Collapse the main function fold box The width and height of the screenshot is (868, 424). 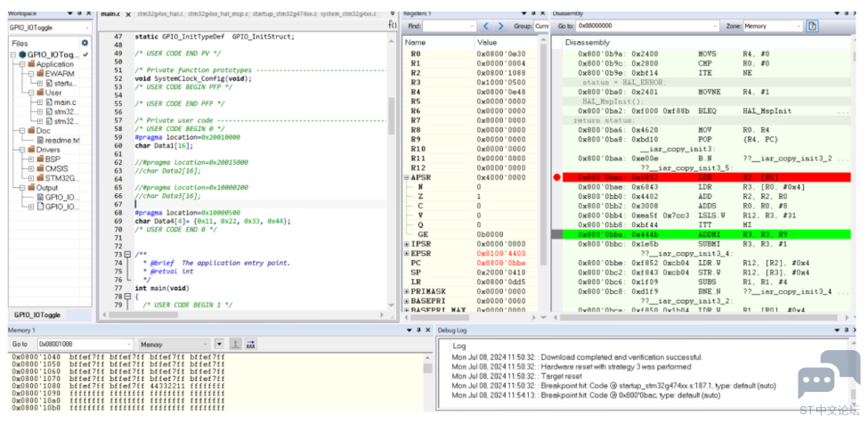(127, 297)
